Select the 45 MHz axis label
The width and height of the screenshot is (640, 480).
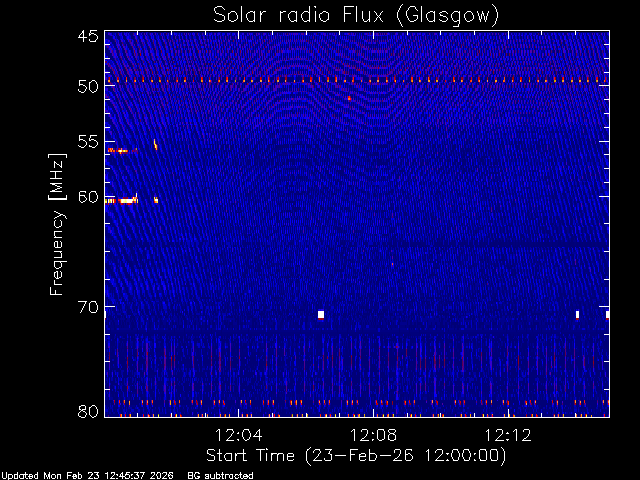88,36
